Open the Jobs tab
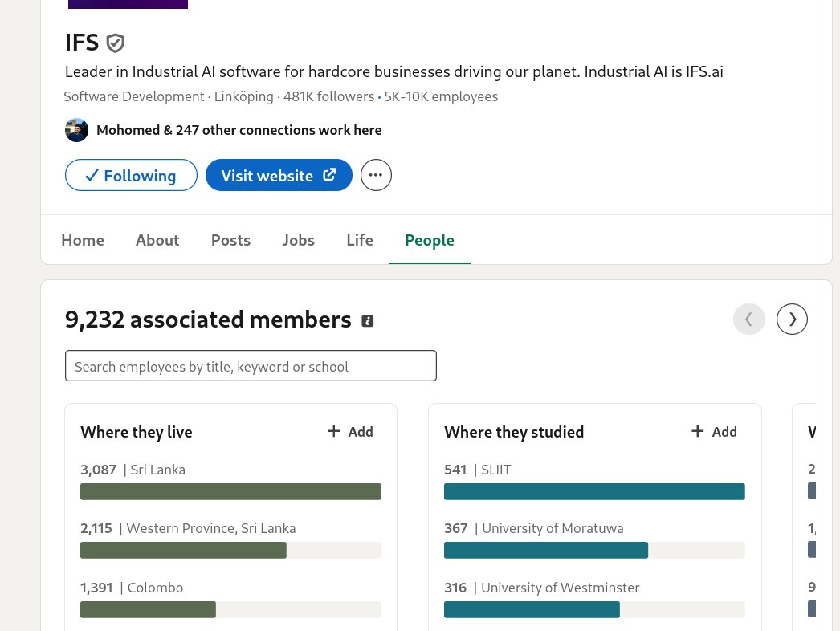This screenshot has height=631, width=840. pyautogui.click(x=299, y=240)
